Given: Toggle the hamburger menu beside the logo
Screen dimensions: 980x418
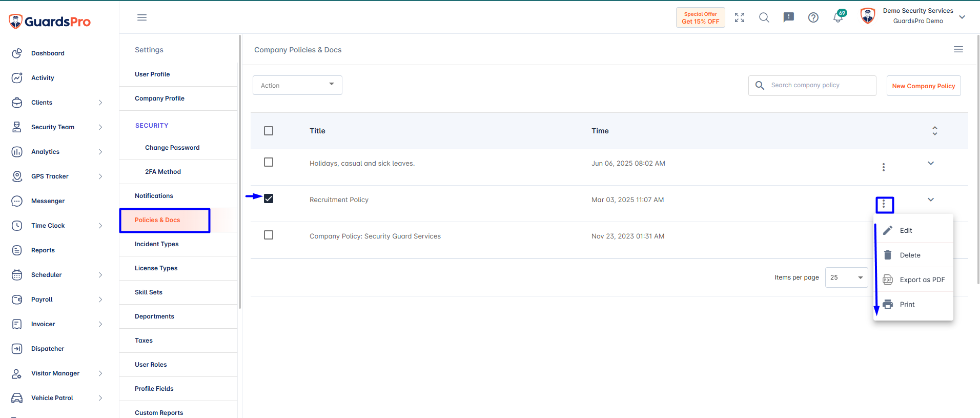Looking at the screenshot, I should (x=142, y=17).
